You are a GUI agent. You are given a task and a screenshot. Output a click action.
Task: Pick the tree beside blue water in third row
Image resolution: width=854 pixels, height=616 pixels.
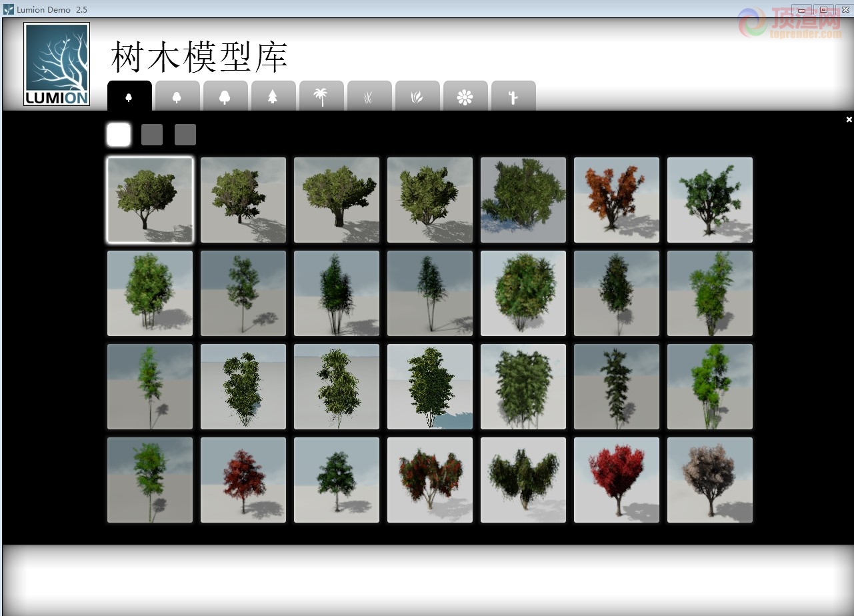tap(430, 387)
